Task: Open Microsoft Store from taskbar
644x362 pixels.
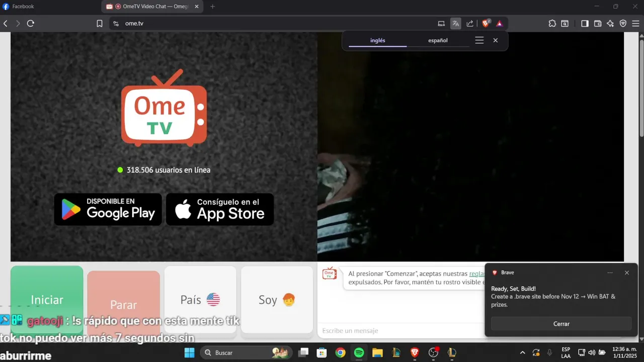Action: pyautogui.click(x=321, y=352)
